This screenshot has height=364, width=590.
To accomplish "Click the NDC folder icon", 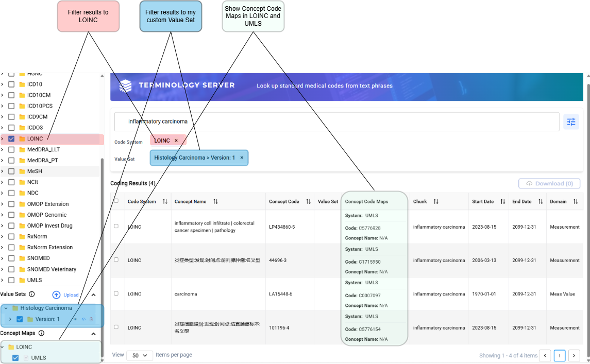I will [22, 193].
